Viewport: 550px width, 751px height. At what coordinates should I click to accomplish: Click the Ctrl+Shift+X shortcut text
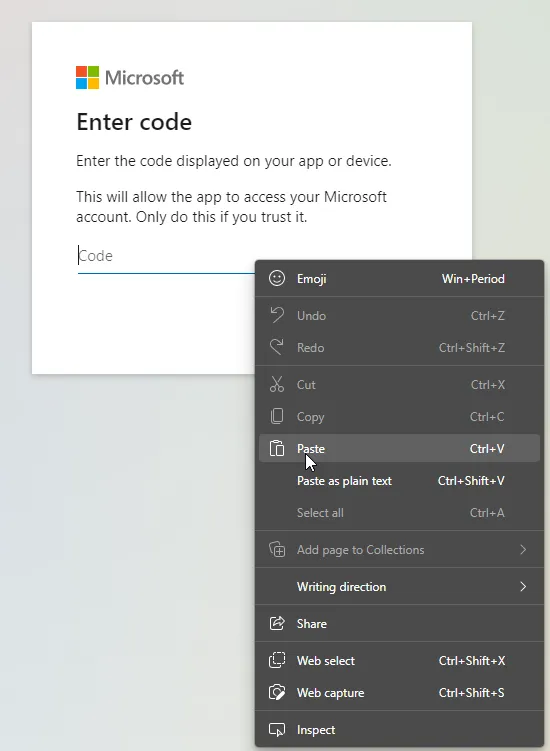pyautogui.click(x=471, y=660)
